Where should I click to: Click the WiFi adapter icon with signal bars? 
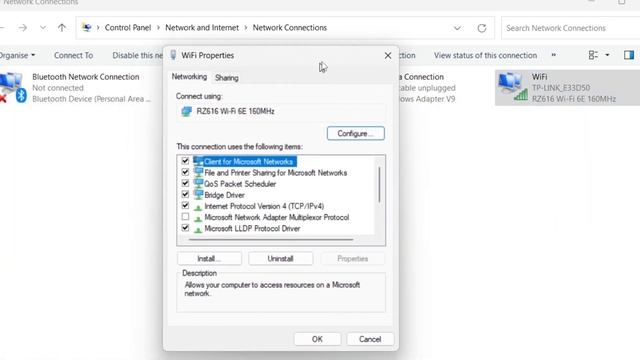tap(513, 87)
